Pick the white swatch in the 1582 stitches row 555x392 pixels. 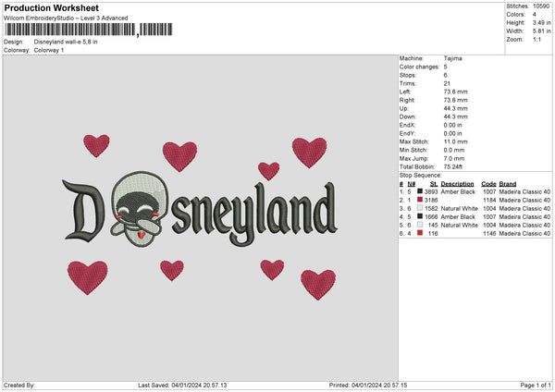pos(420,208)
